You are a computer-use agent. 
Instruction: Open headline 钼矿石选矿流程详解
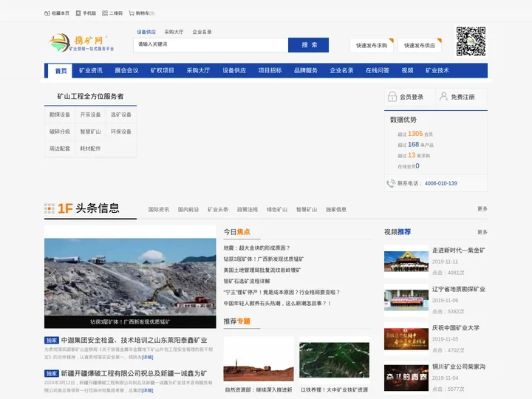pos(247,282)
